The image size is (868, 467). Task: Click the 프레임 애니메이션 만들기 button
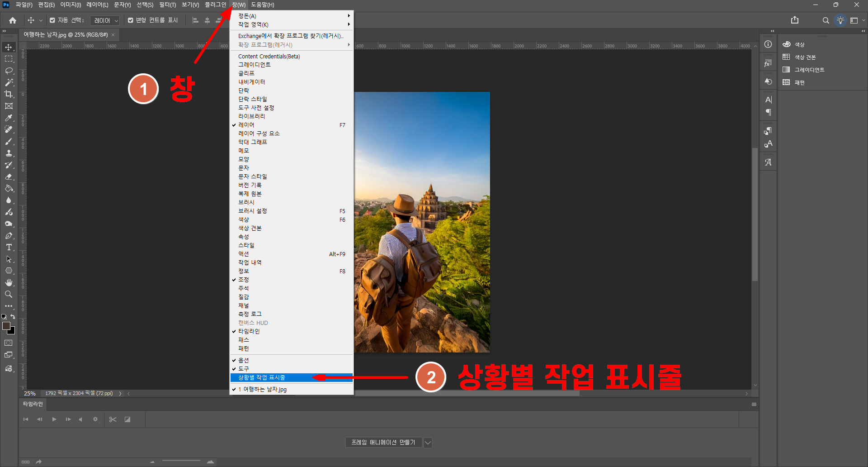(x=383, y=443)
